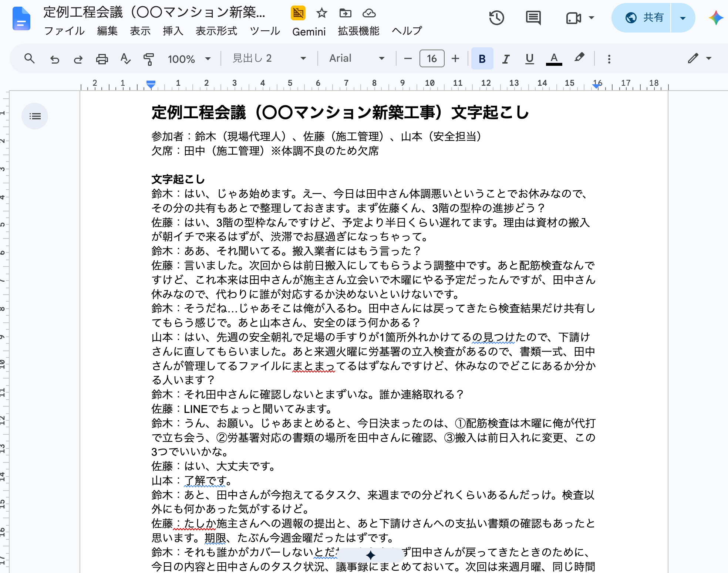Viewport: 728px width, 573px height.
Task: Open the ファイル menu
Action: (64, 31)
